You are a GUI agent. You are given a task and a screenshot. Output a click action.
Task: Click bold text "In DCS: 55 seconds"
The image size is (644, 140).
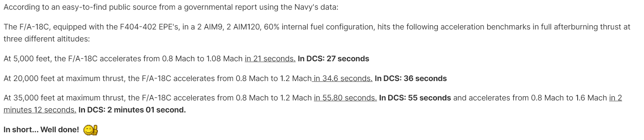coord(415,98)
